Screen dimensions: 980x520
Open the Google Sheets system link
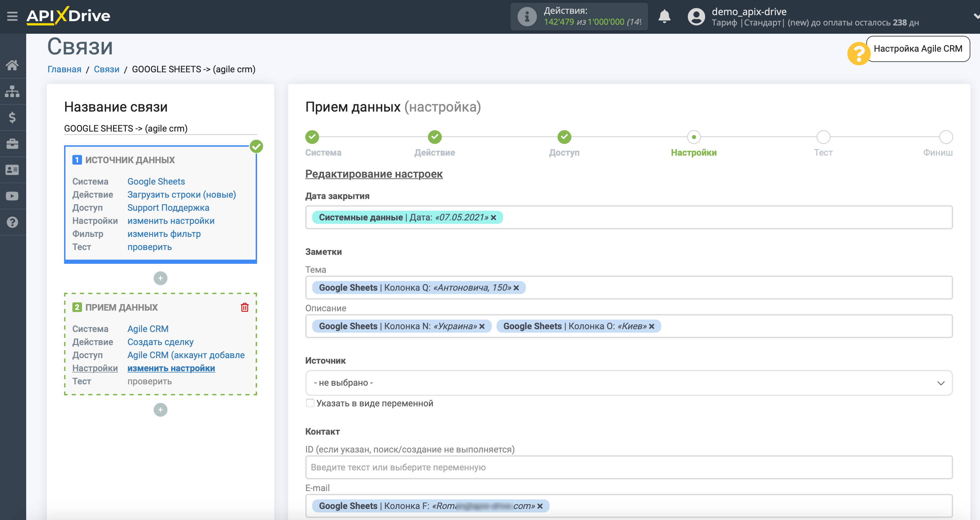(x=156, y=181)
